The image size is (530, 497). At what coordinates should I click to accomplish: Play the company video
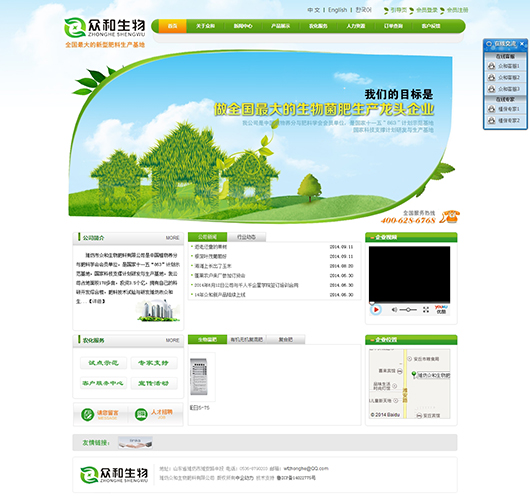point(376,310)
